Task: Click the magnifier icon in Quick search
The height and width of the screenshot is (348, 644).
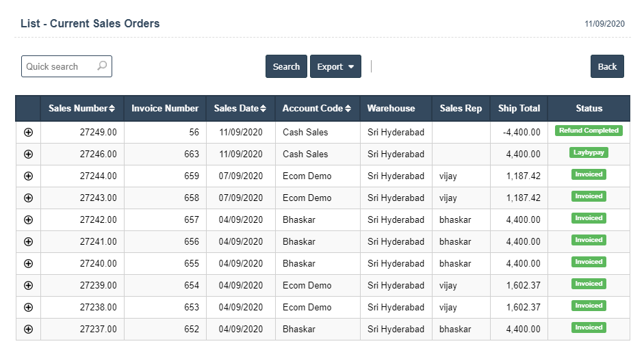Action: pyautogui.click(x=102, y=66)
